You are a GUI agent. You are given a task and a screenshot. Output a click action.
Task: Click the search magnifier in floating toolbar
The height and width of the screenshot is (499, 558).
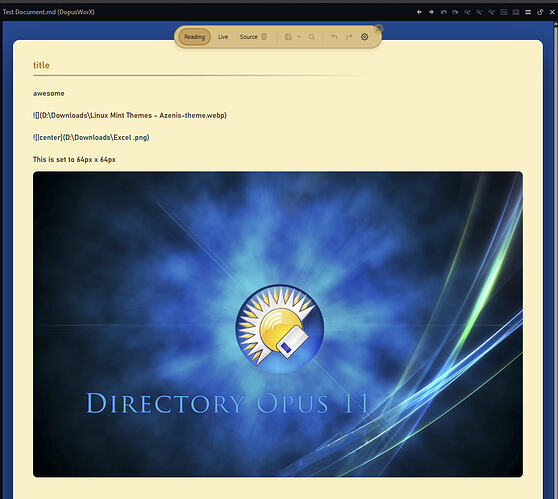(x=312, y=37)
